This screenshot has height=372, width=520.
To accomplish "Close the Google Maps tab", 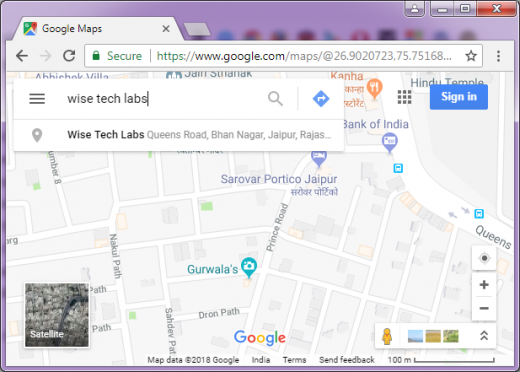I will point(166,29).
